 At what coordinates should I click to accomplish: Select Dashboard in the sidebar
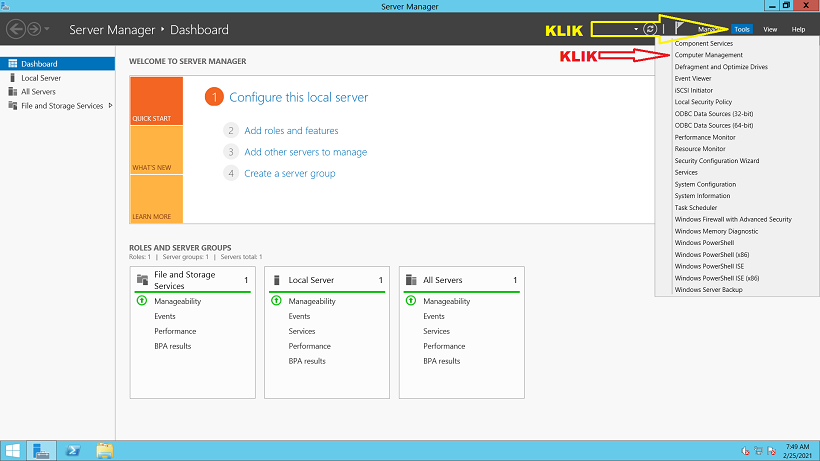[58, 64]
